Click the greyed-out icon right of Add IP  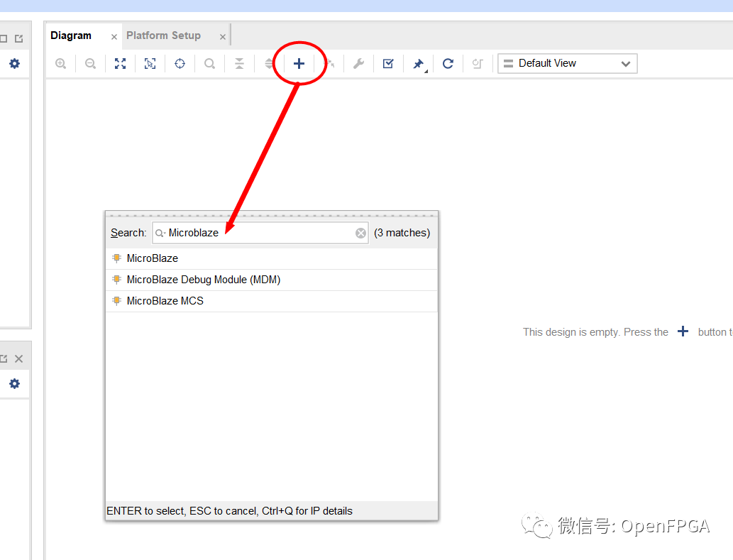point(329,64)
